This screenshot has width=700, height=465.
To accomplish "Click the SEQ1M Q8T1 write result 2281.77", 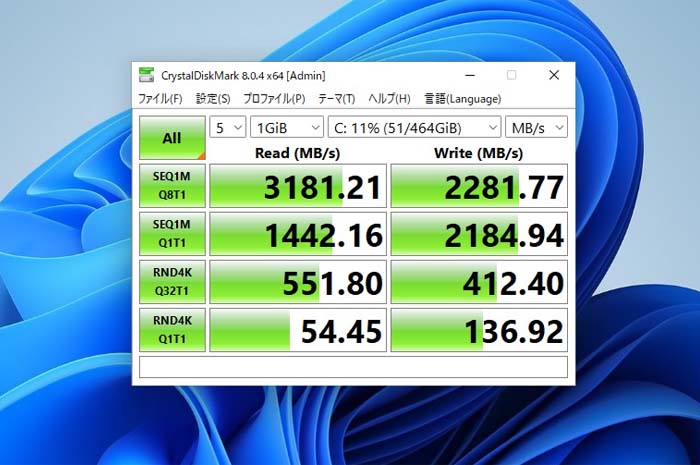I will (x=479, y=186).
